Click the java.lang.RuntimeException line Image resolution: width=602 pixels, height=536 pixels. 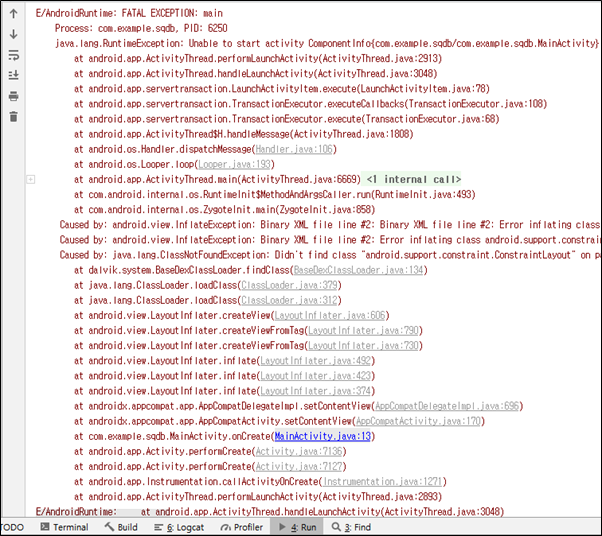[327, 43]
